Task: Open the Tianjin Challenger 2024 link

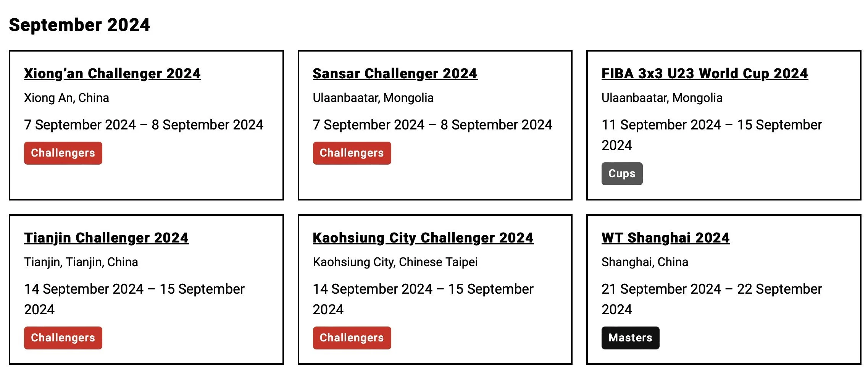Action: tap(106, 238)
